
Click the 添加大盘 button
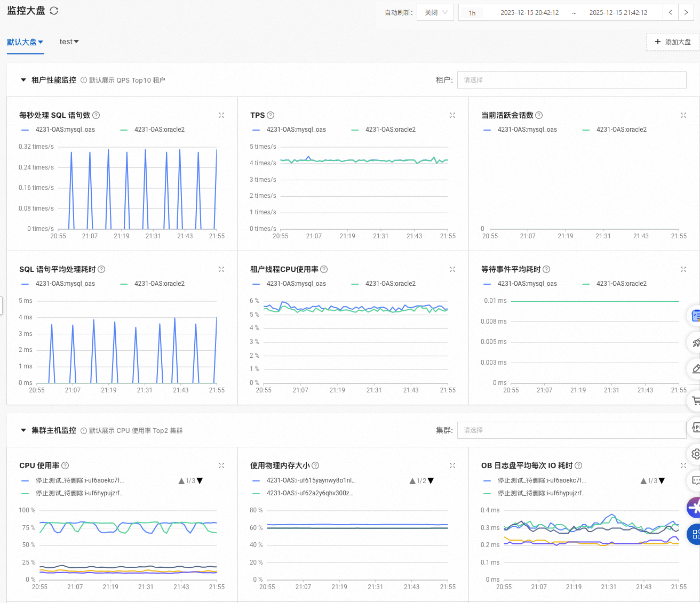click(x=672, y=42)
